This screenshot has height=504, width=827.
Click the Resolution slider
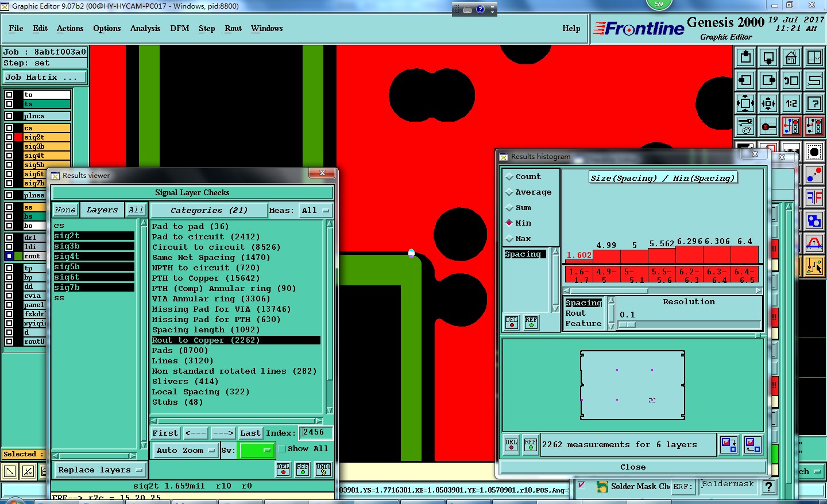(x=690, y=325)
